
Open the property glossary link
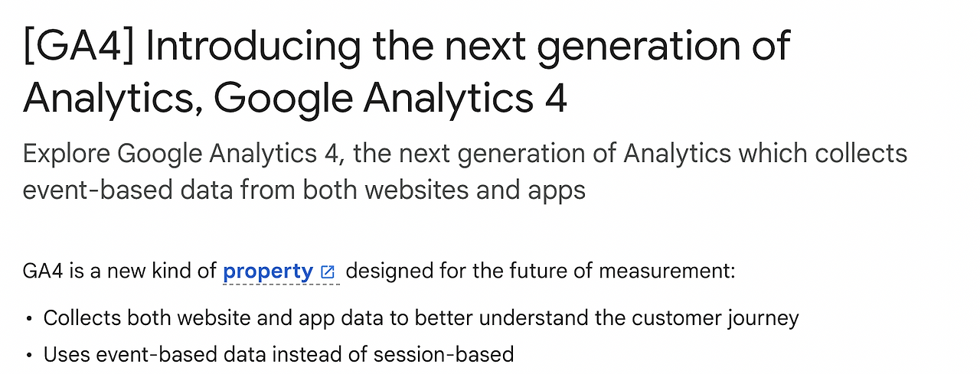pyautogui.click(x=268, y=272)
